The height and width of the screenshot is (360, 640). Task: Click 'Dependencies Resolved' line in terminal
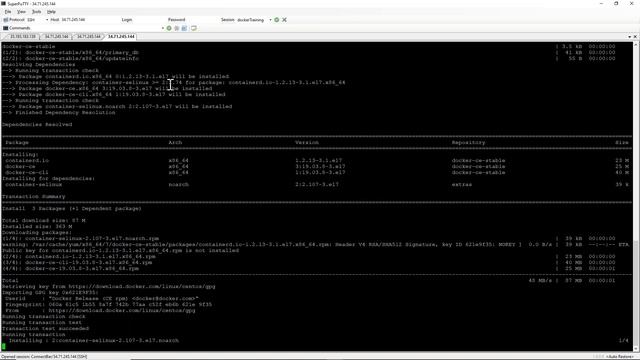click(37, 124)
